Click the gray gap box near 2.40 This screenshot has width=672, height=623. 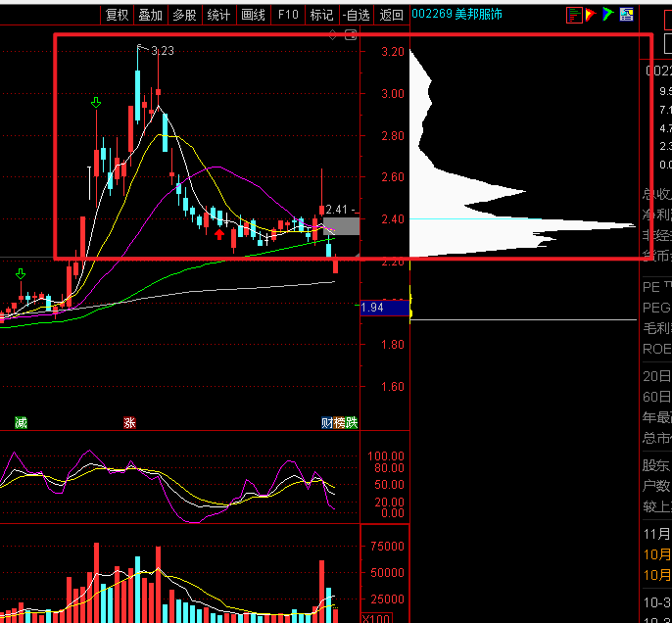[341, 226]
